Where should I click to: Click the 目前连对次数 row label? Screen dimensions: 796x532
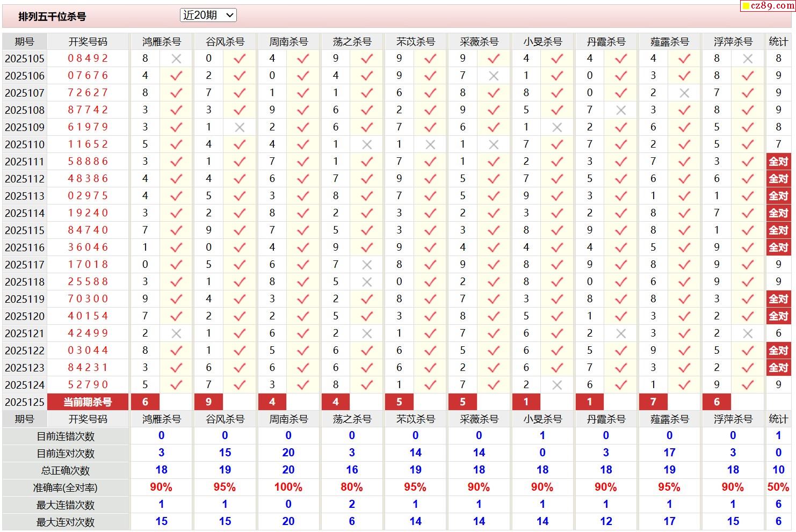66,454
